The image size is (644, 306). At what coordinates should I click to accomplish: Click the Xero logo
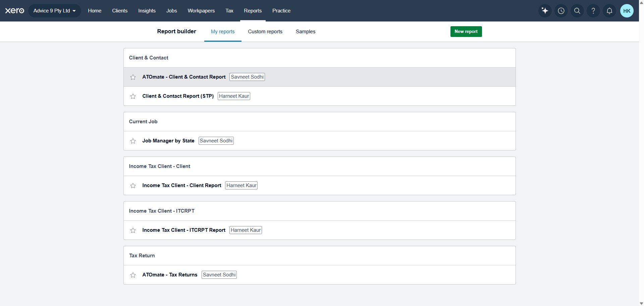14,11
